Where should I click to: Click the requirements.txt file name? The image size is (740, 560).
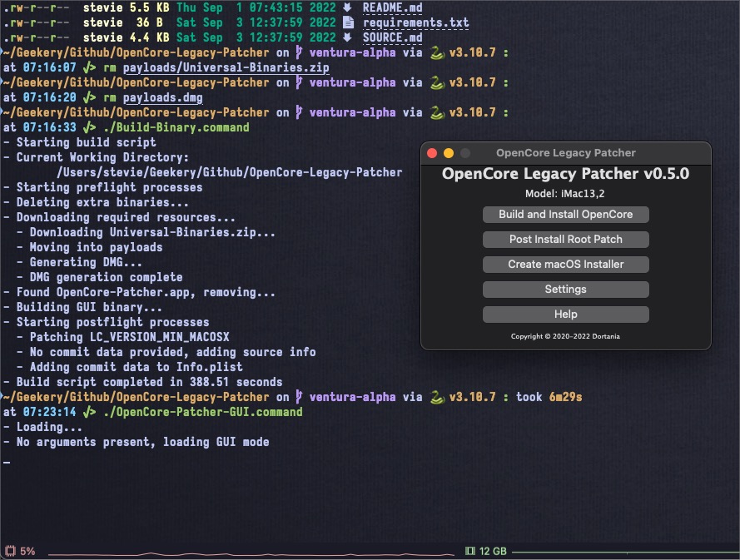[x=415, y=22]
